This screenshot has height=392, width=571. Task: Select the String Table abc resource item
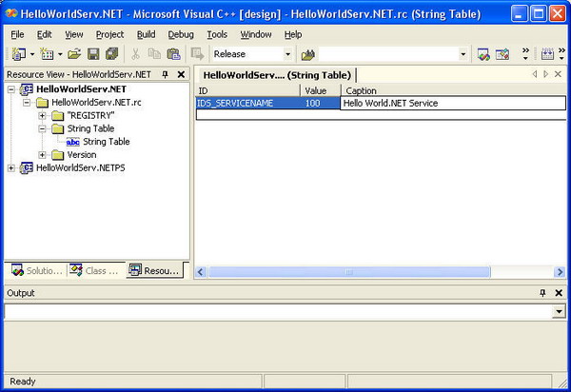106,142
